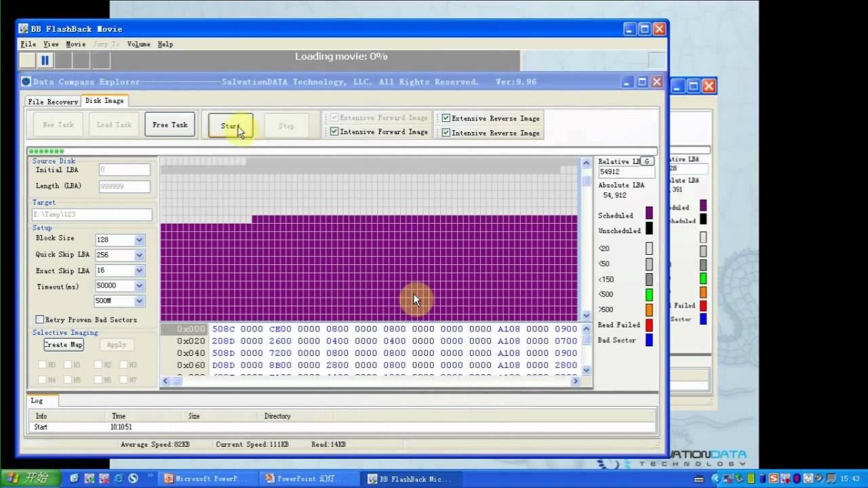This screenshot has height=488, width=868.
Task: Click the first blank FlashBack toolbar button
Action: (x=28, y=60)
